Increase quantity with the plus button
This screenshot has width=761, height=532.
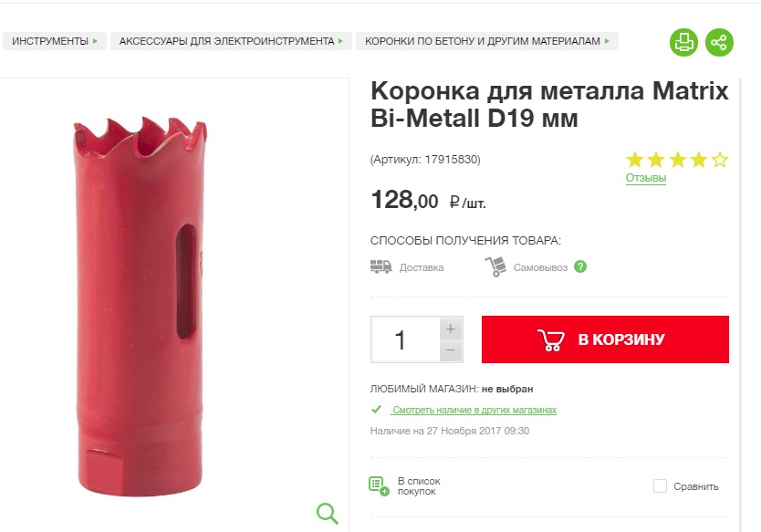451,329
